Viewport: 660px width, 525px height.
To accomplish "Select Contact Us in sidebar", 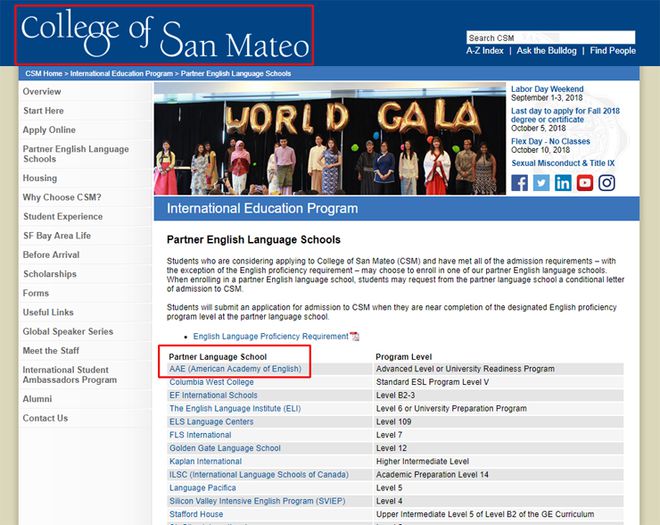I will pyautogui.click(x=45, y=418).
